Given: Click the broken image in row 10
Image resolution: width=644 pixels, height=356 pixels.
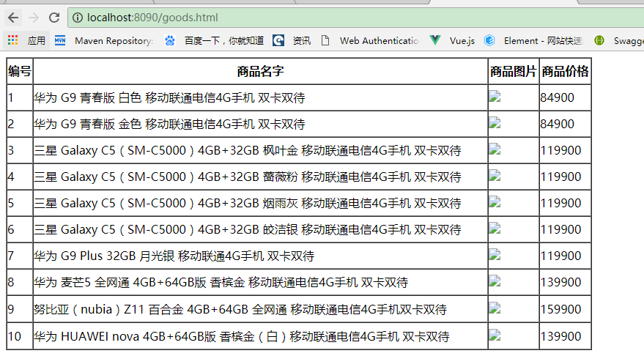Looking at the screenshot, I should [x=495, y=335].
